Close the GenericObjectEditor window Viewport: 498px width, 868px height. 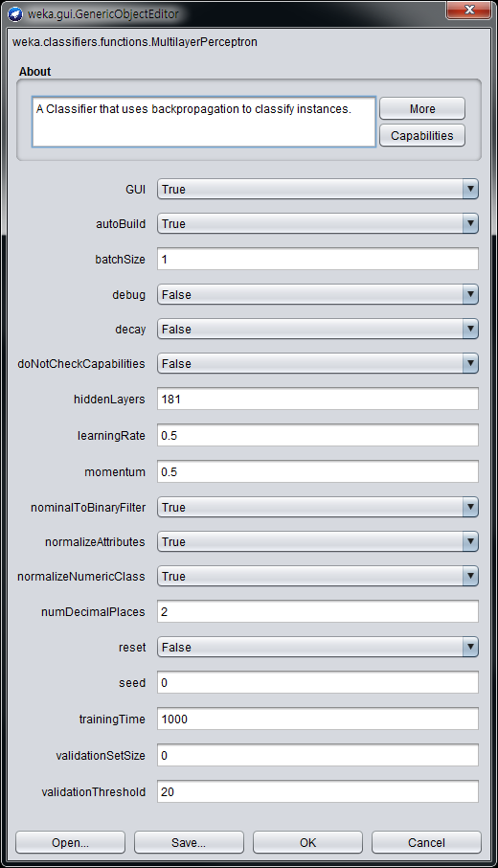[x=469, y=10]
